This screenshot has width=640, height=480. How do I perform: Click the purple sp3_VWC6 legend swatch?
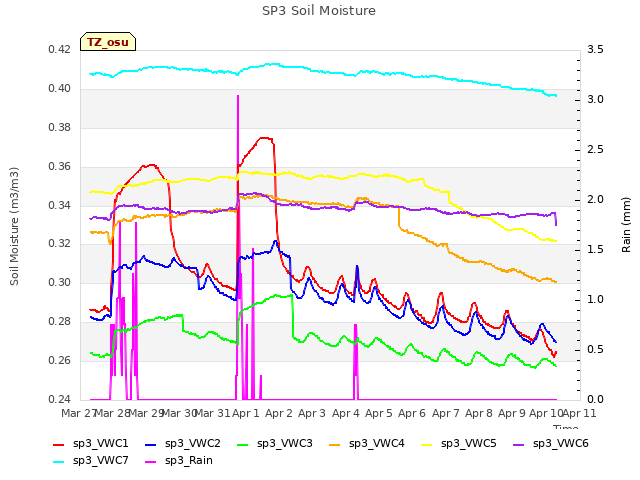(x=519, y=445)
